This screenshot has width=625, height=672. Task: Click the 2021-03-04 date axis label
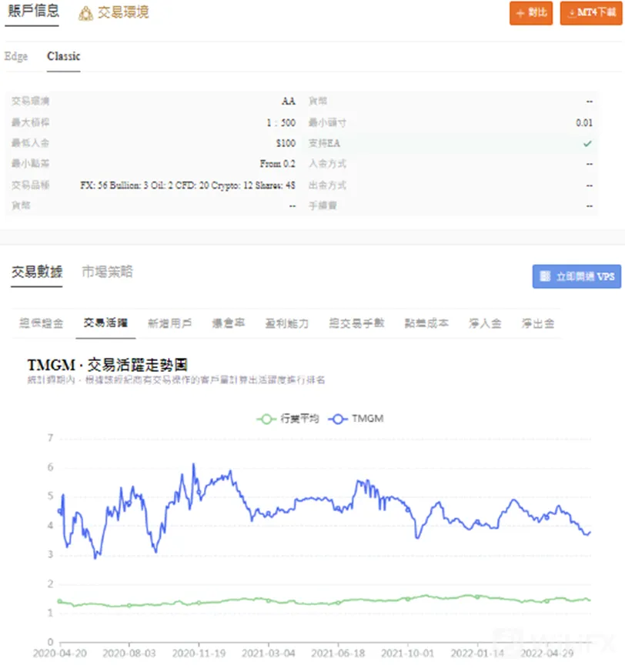(x=269, y=654)
